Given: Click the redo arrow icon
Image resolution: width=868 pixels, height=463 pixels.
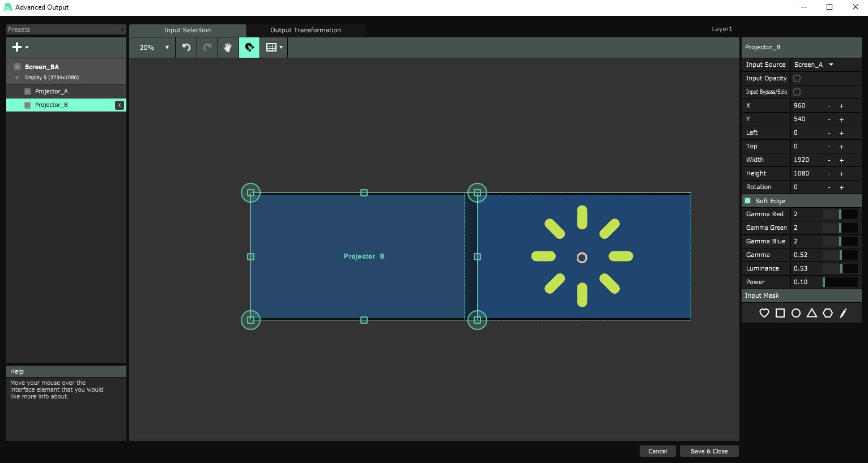Looking at the screenshot, I should [207, 48].
